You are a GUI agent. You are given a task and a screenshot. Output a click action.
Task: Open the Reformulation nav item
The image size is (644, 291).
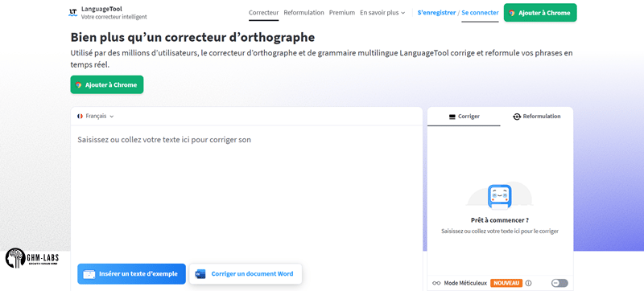304,13
